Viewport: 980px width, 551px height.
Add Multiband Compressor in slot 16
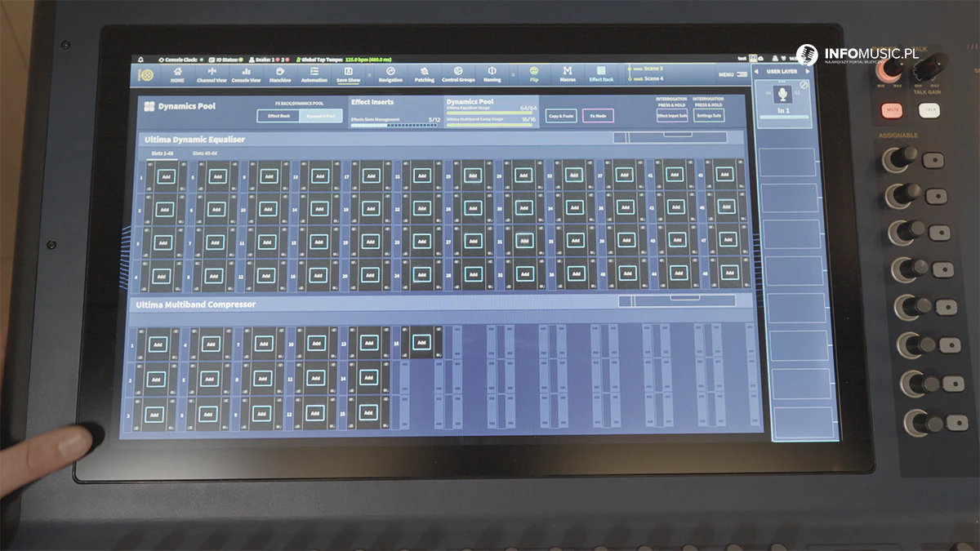click(421, 343)
